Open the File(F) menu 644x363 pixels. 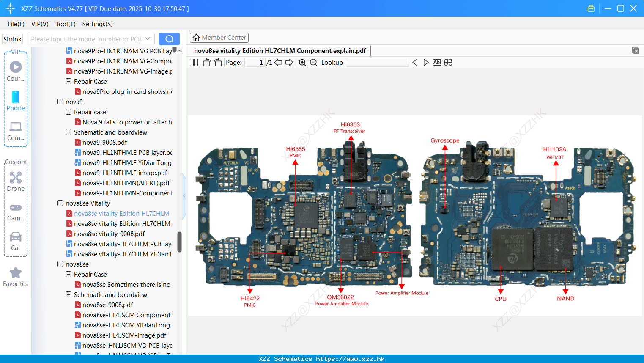16,24
